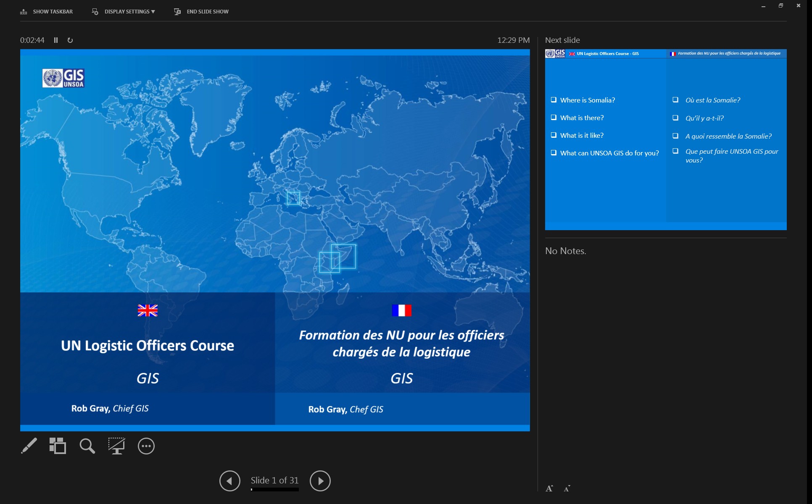Increase the notes text size
This screenshot has height=504, width=812.
(549, 488)
